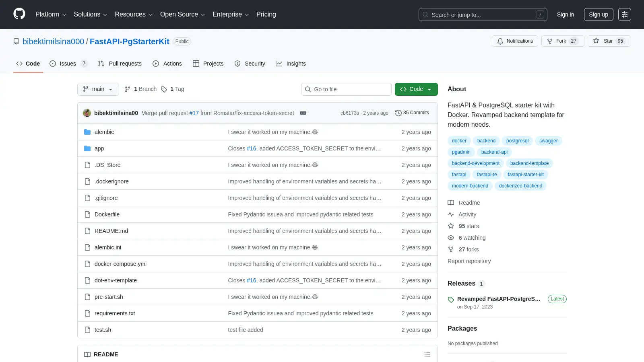Open README outline list icon
Screen dimensions: 644x362
tap(427, 355)
